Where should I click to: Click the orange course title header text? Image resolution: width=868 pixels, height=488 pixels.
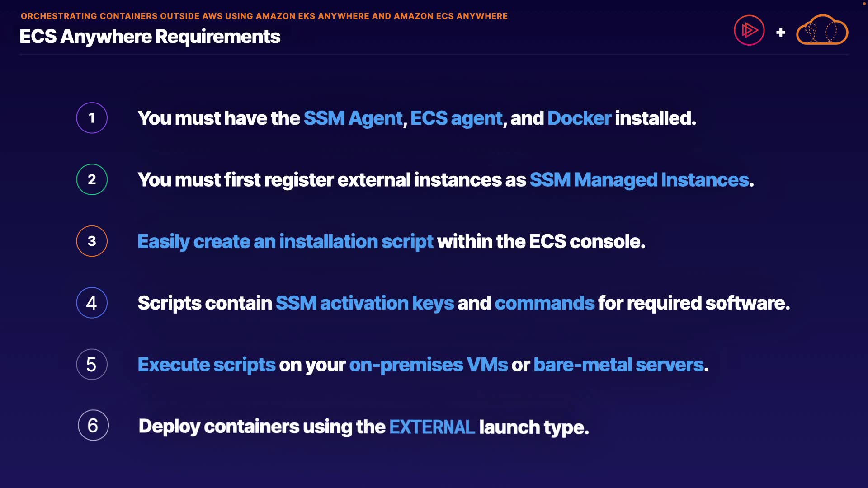(x=264, y=16)
